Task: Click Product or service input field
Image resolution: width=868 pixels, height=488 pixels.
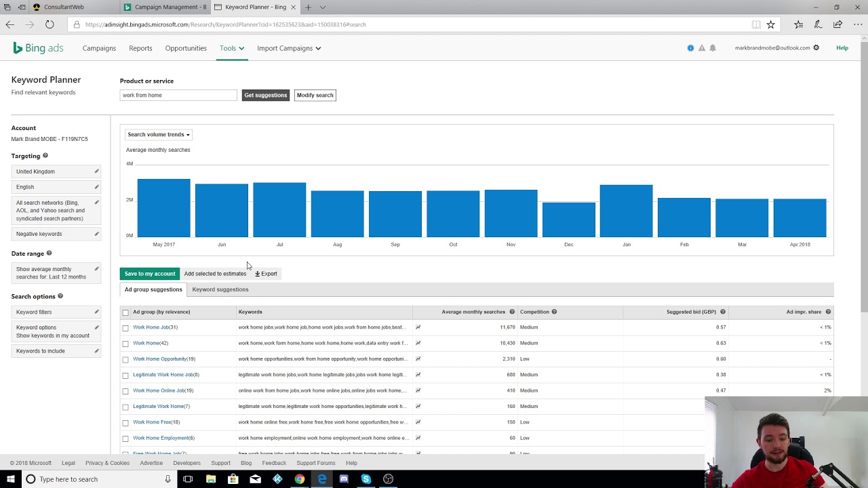Action: coord(178,95)
